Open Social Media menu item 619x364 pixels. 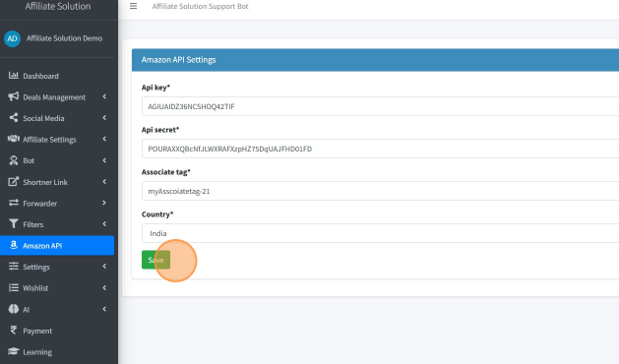coord(57,118)
